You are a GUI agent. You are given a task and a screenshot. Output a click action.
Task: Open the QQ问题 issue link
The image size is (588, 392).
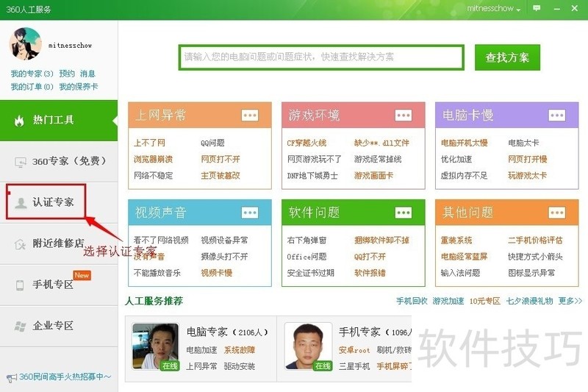pos(212,143)
